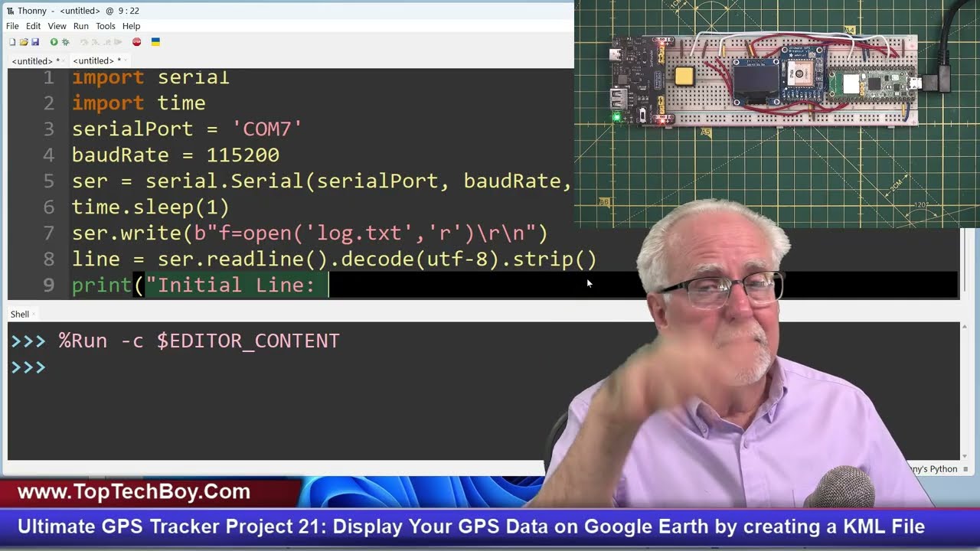Open the Run menu
This screenshot has height=551, width=980.
(80, 26)
